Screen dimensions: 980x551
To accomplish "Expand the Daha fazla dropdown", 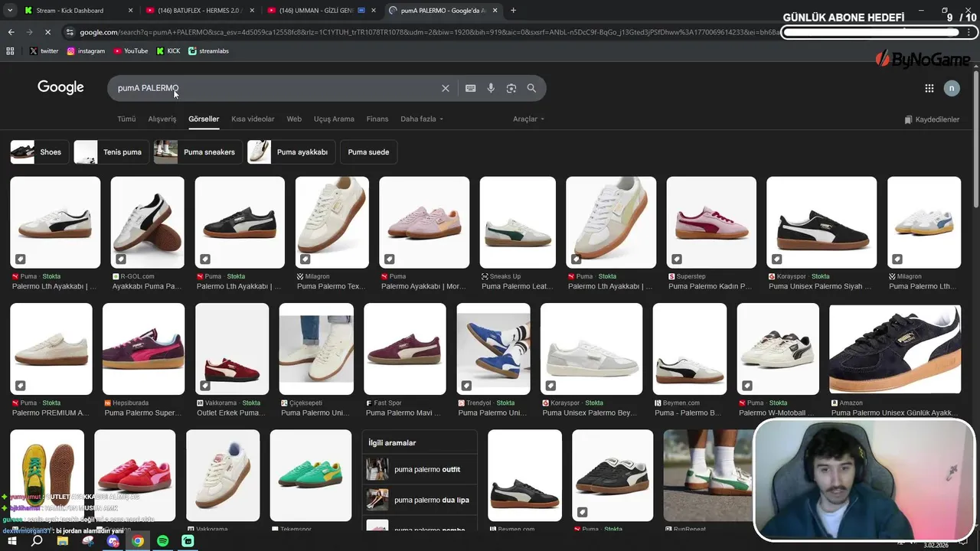I will (422, 119).
